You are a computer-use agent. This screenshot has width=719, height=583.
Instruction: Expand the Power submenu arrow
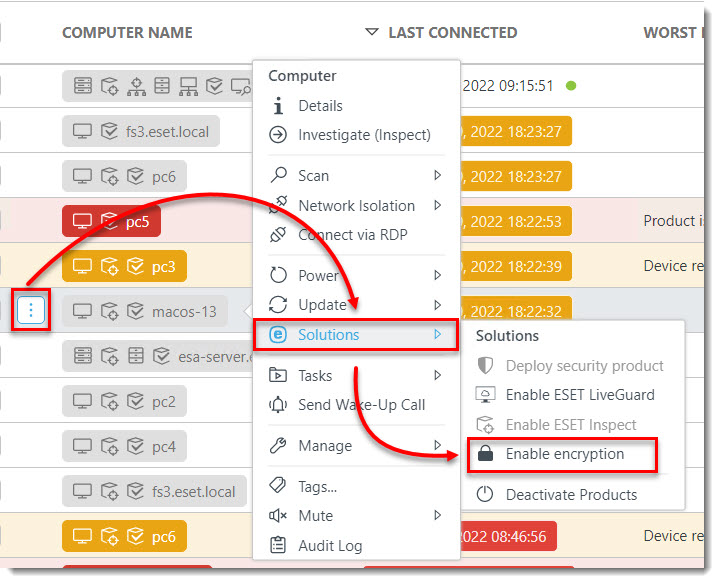pyautogui.click(x=437, y=275)
